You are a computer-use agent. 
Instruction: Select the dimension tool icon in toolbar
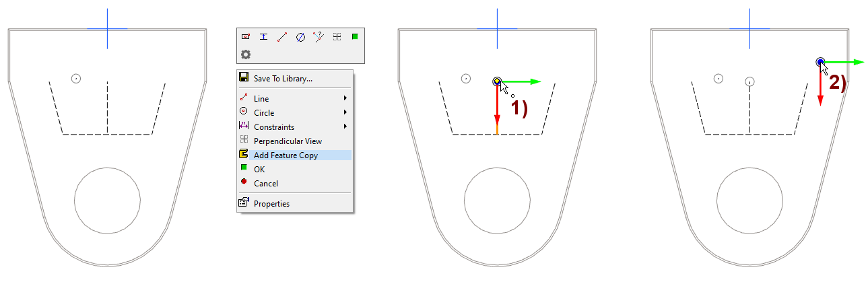tap(264, 37)
